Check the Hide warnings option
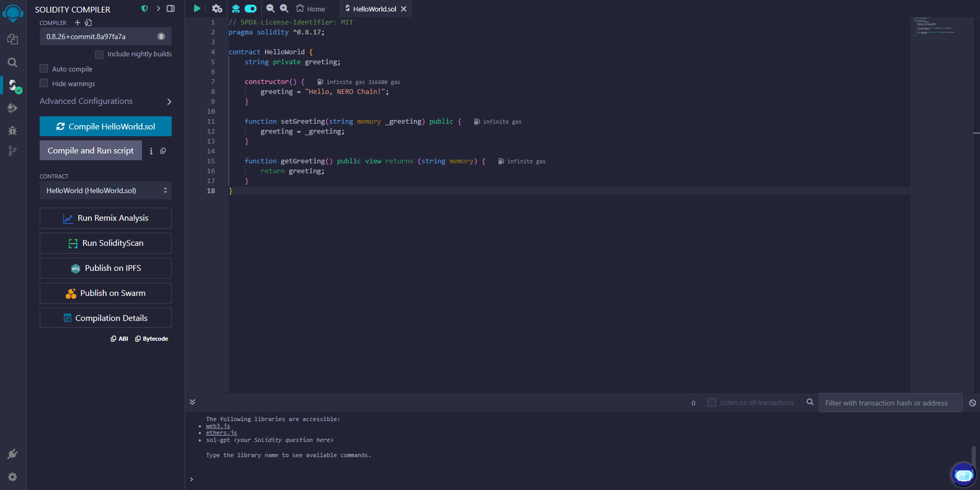 coord(44,83)
